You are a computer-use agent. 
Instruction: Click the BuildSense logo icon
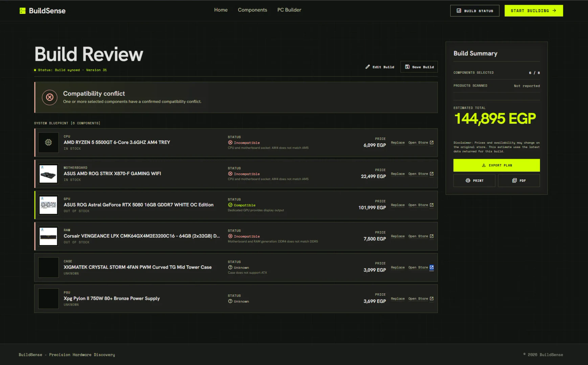pos(22,11)
